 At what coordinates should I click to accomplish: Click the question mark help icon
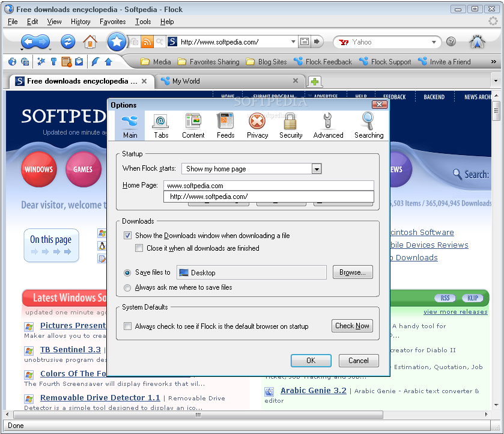[x=451, y=41]
